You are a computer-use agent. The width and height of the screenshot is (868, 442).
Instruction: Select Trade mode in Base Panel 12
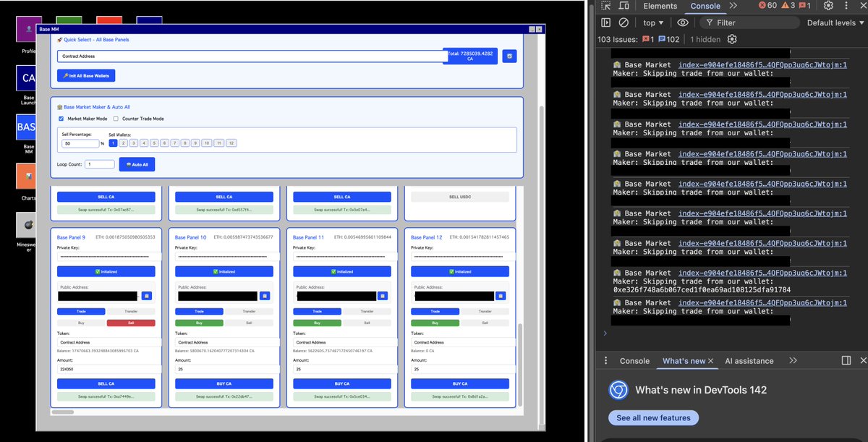435,311
